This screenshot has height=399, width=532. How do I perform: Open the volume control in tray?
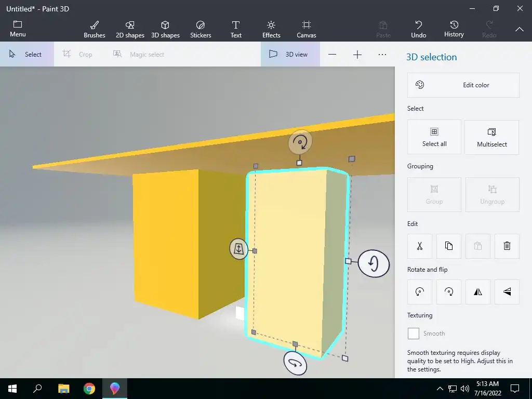pyautogui.click(x=465, y=389)
